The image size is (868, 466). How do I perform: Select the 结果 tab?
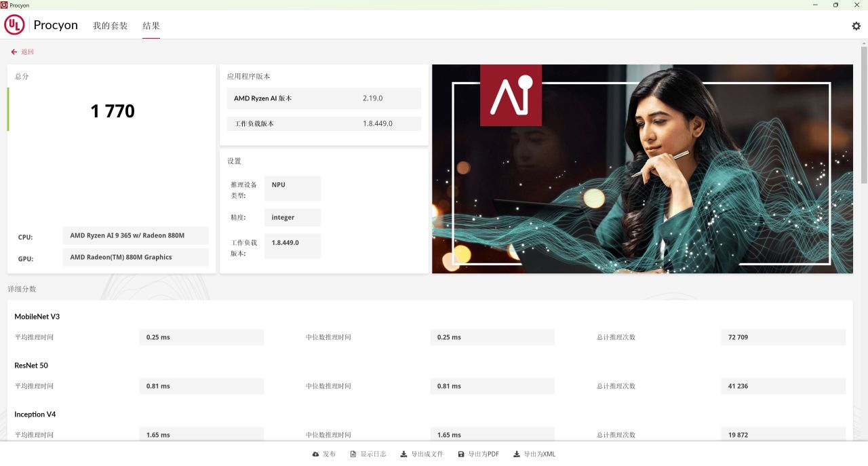point(151,26)
